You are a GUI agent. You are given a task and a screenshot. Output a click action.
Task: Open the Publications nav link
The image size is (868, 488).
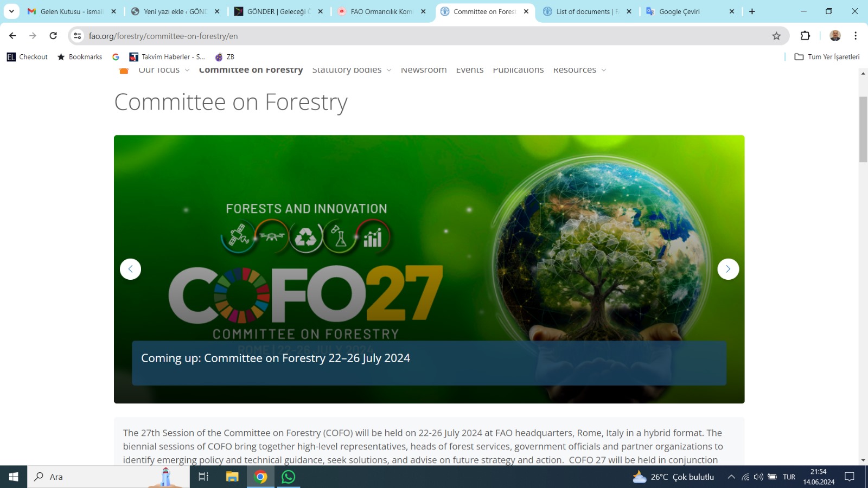518,70
